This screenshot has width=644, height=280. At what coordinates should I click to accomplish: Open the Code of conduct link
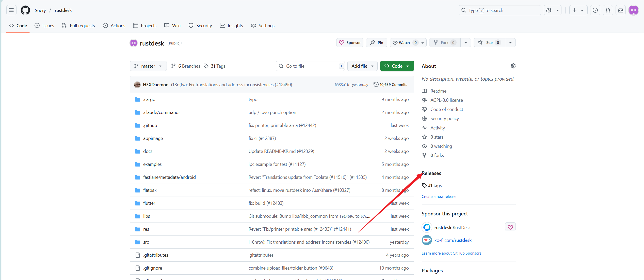point(443,109)
